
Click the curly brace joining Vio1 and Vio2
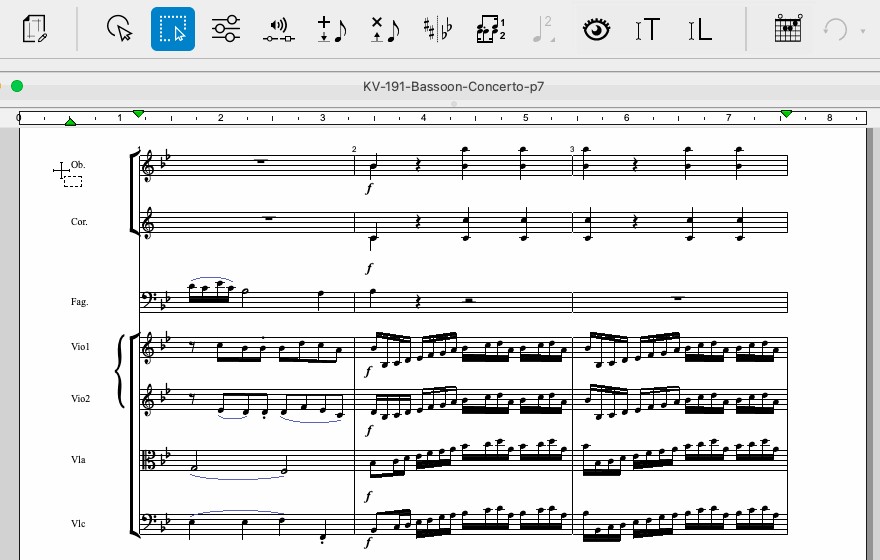(x=119, y=372)
